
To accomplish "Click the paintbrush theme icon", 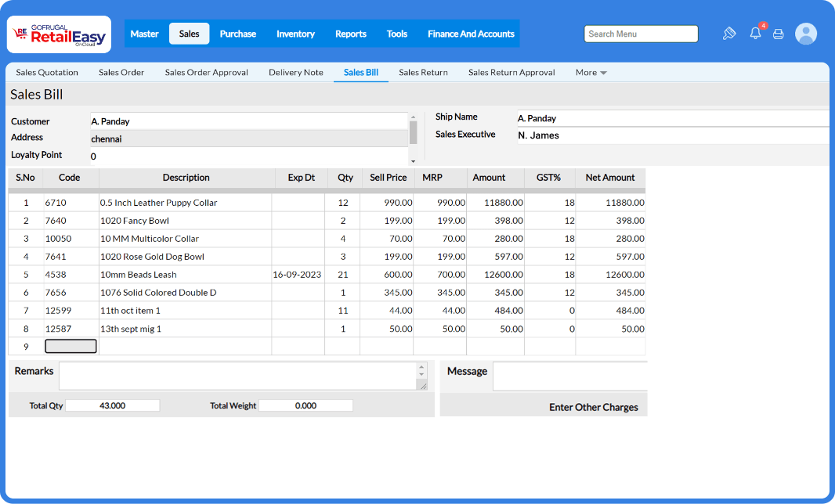I will (x=729, y=34).
